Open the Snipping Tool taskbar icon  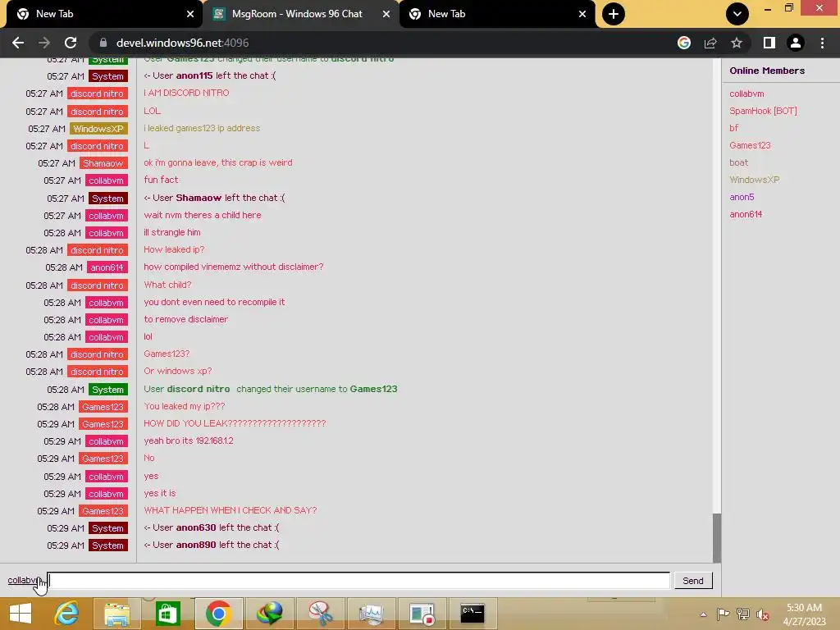click(321, 613)
